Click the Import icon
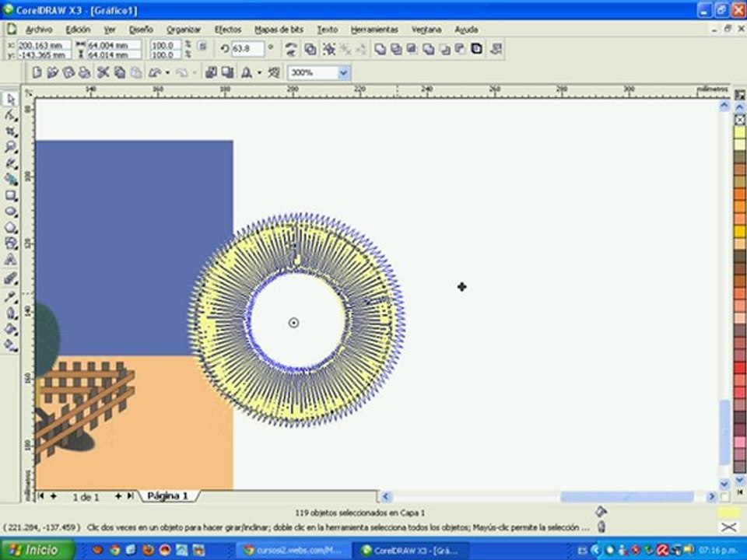Screen dimensions: 747x560 point(211,72)
